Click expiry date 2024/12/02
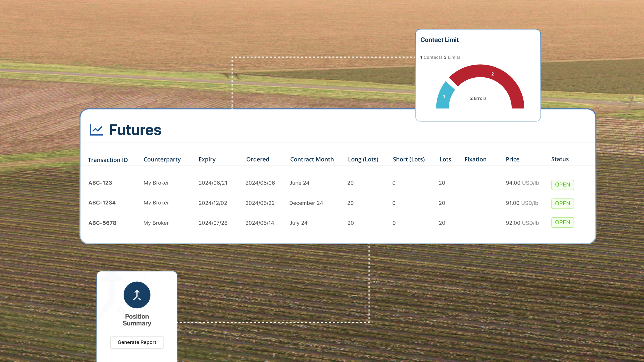 213,203
